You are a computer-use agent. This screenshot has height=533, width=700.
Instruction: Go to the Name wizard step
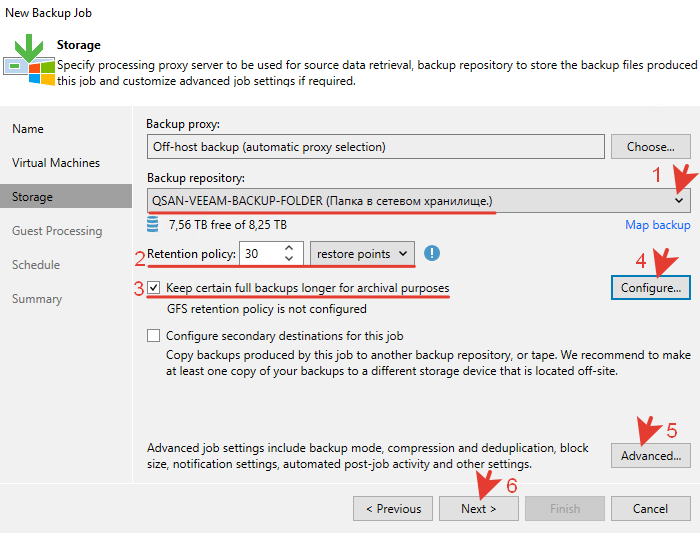pos(28,129)
